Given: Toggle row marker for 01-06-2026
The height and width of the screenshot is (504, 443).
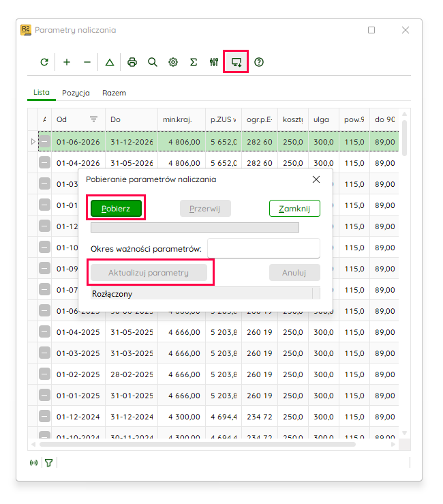Looking at the screenshot, I should (x=45, y=141).
